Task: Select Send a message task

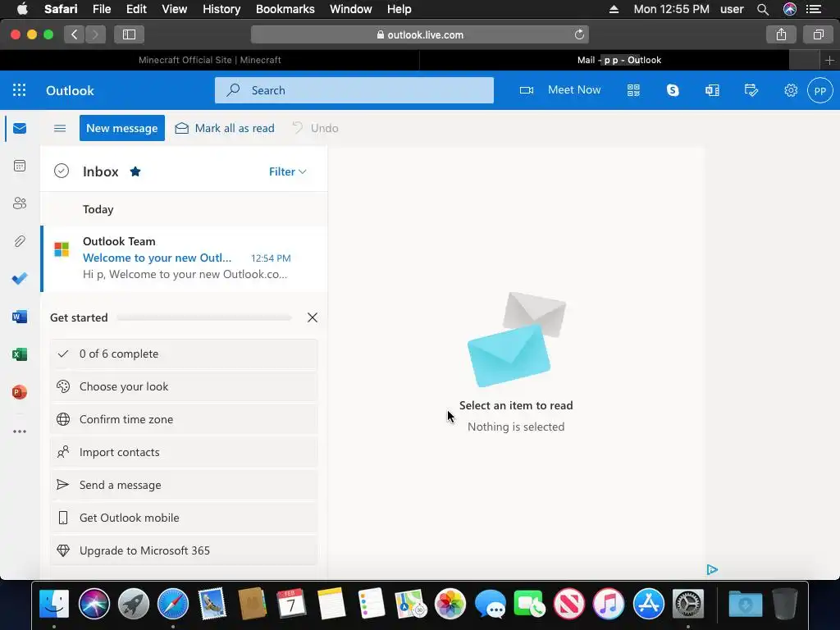Action: pos(184,485)
